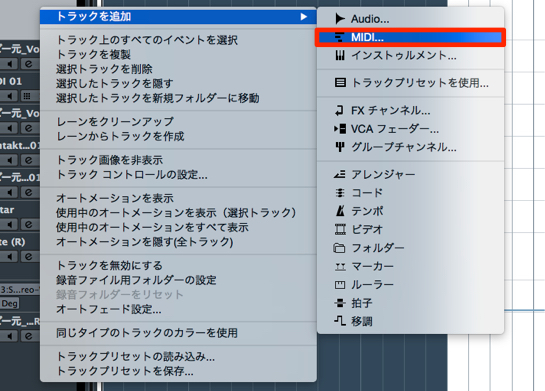Toggle monitor speaker on the ー元...01 track

pyautogui.click(x=9, y=192)
